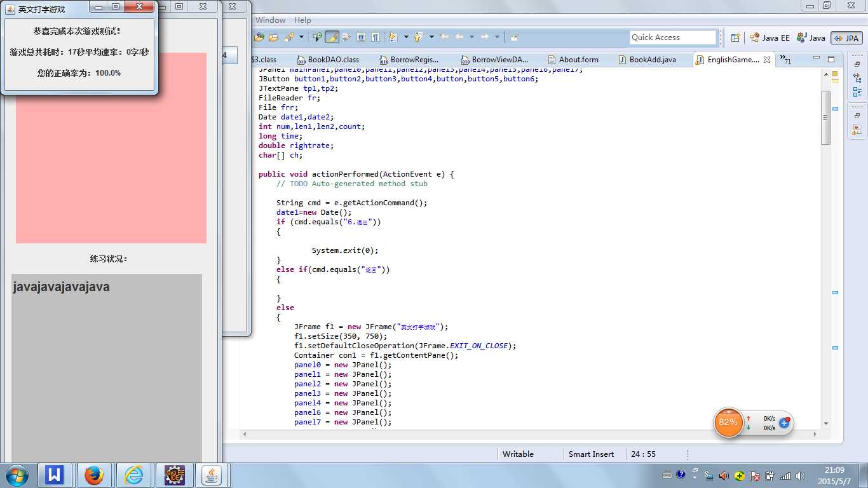This screenshot has width=868, height=488.
Task: Click the Forward navigation arrow icon
Action: (485, 37)
